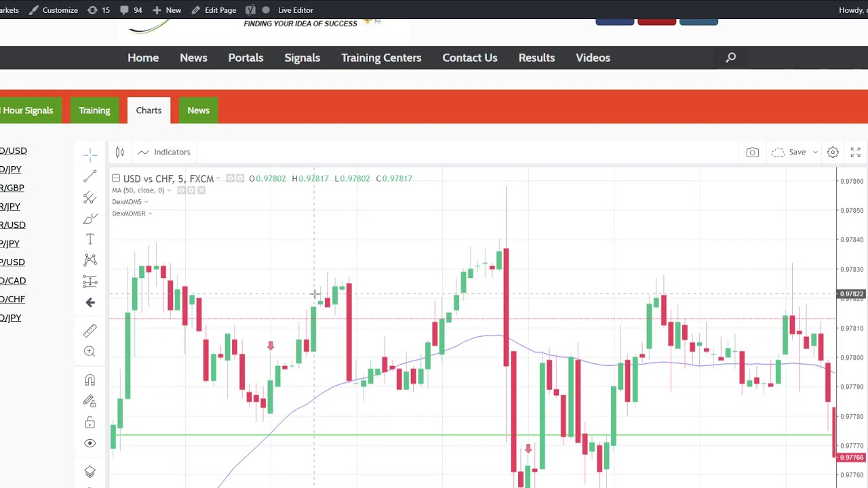Collapse the chart legend box toggle
This screenshot has width=868, height=488.
click(x=116, y=178)
